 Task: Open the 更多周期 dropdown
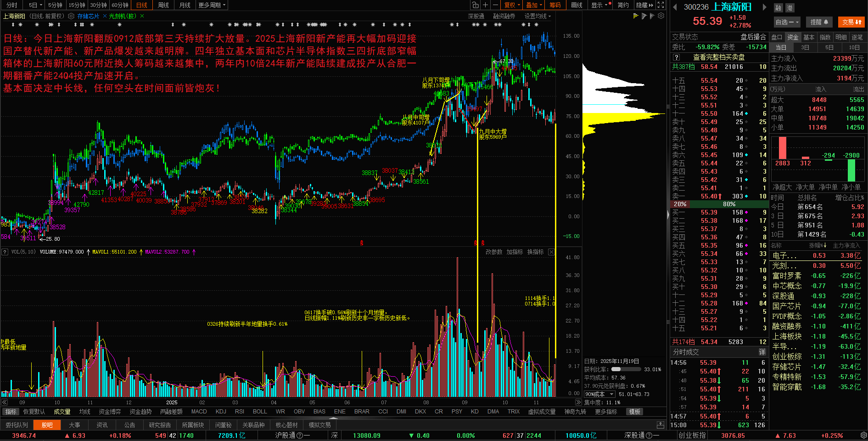coord(212,5)
